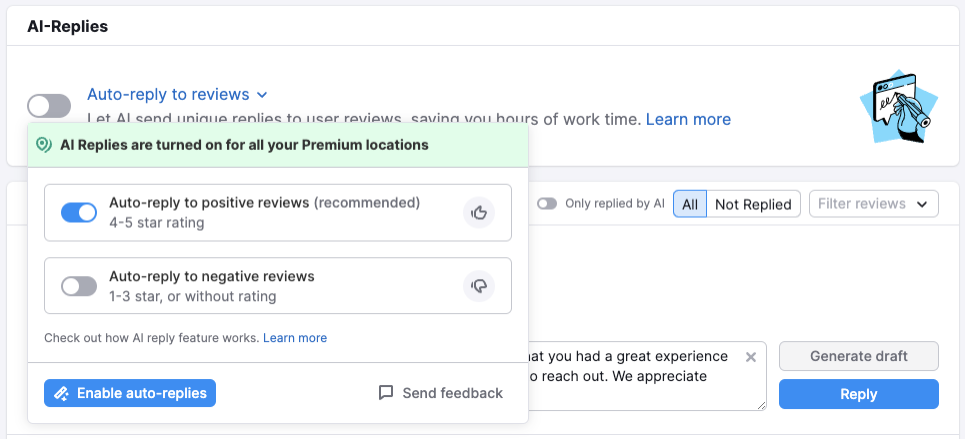
Task: Click the location pin icon in green banner
Action: click(x=43, y=145)
